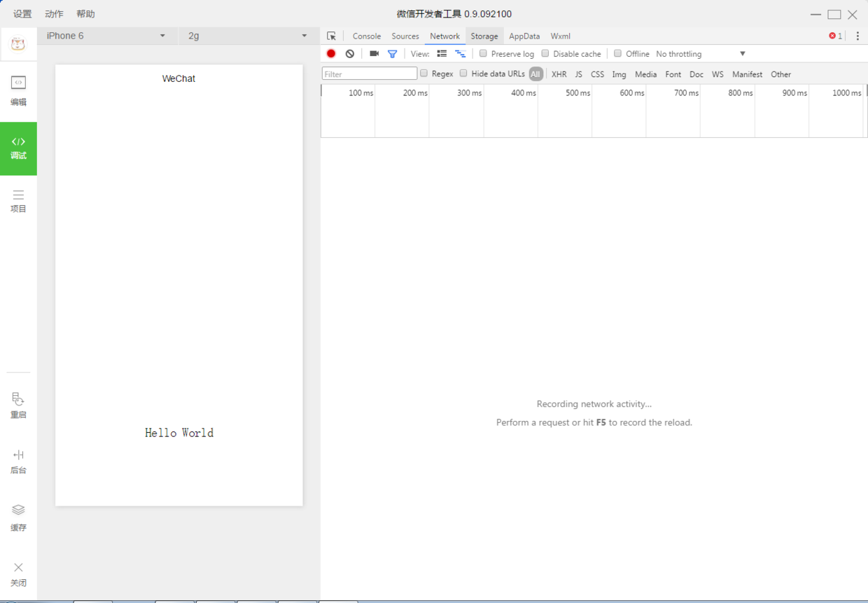Filter requests by Other type
Screen dimensions: 868x603
(x=781, y=74)
